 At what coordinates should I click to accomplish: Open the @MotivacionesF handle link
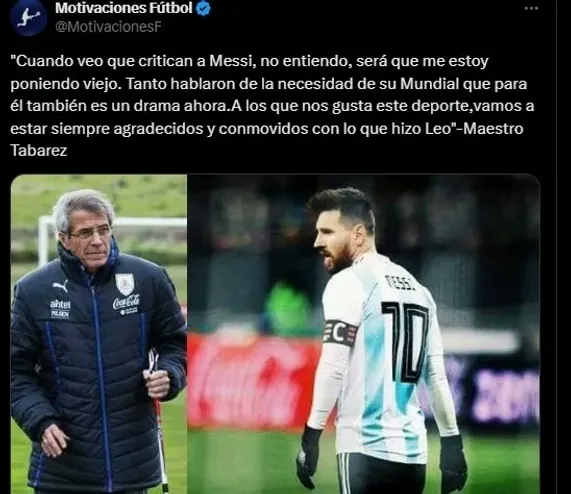[108, 27]
